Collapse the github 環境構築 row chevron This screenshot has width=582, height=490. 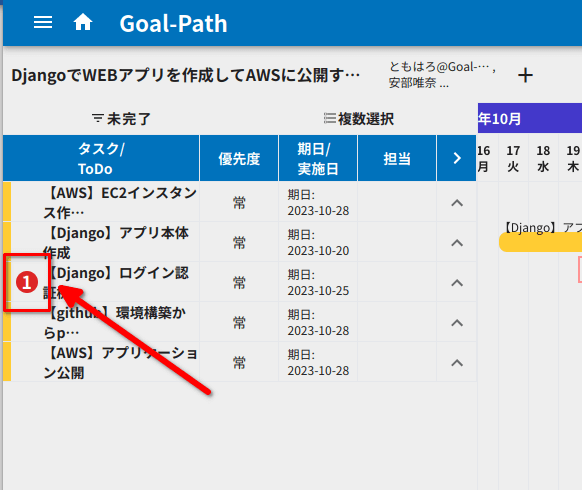(x=457, y=323)
